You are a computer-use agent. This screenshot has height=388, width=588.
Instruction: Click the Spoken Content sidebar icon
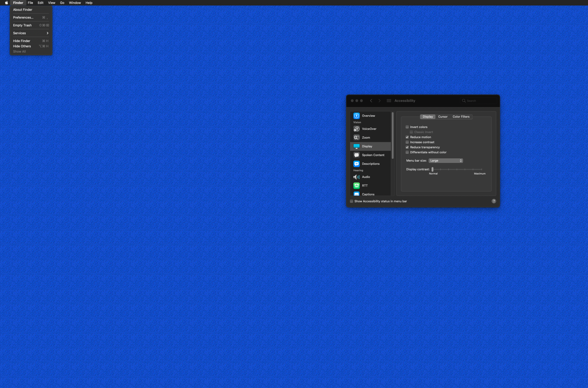point(356,155)
